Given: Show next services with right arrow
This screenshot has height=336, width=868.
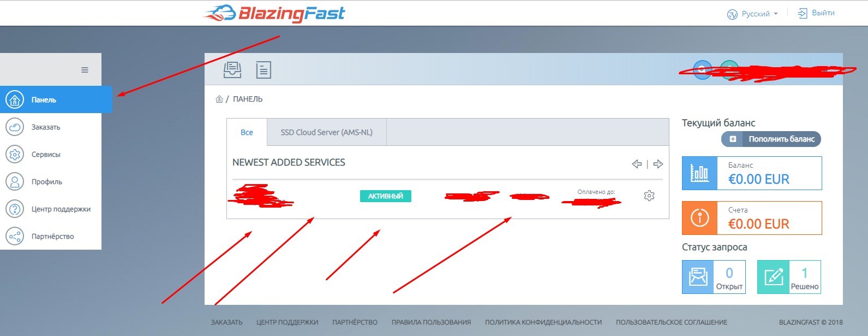Looking at the screenshot, I should (658, 164).
